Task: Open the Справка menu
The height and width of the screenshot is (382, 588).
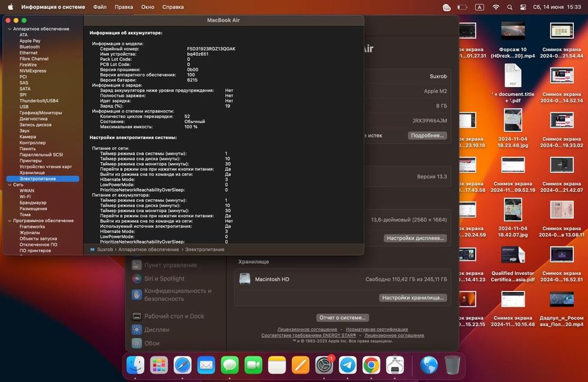Action: [x=173, y=6]
